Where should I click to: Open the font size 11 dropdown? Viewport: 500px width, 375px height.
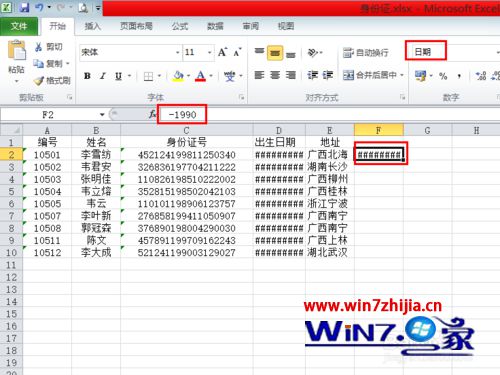209,52
